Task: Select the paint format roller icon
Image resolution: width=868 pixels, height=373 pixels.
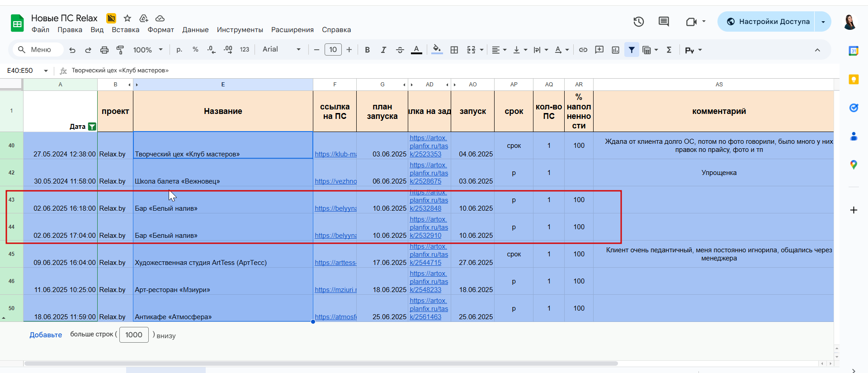Action: (120, 50)
